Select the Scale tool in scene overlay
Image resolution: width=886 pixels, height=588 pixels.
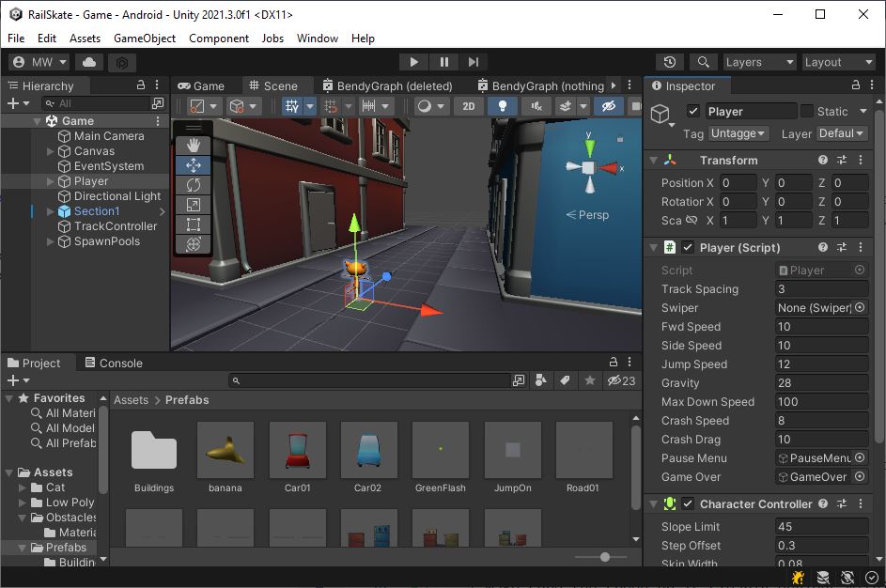click(194, 205)
